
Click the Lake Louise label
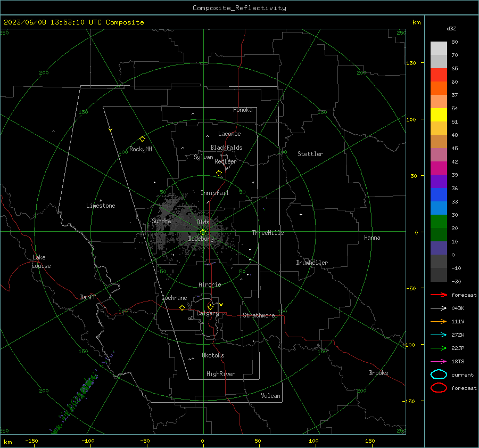tap(41, 262)
